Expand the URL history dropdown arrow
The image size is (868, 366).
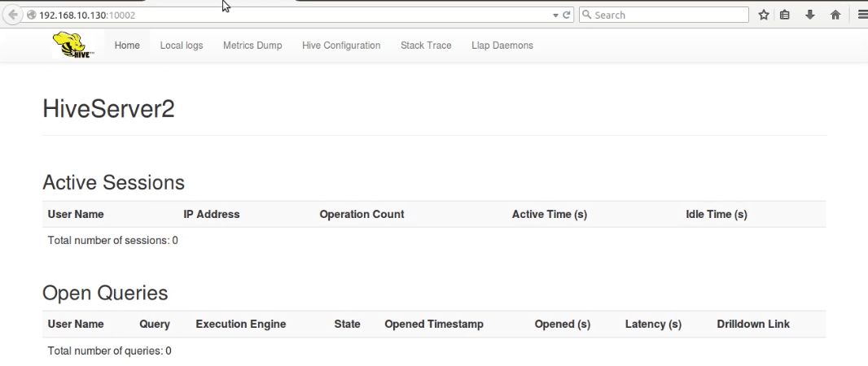(x=555, y=15)
